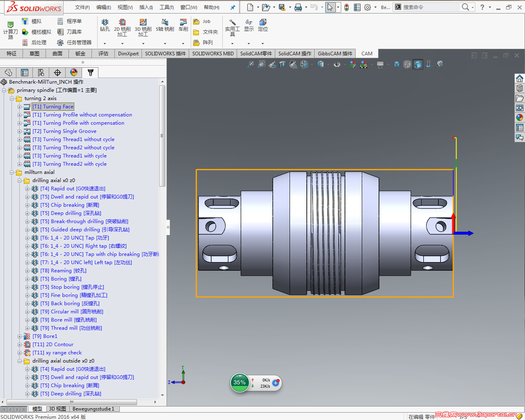Screen dimensions: 525x420
Task: Click the 搜索命令 command search field
Action: coord(431,7)
